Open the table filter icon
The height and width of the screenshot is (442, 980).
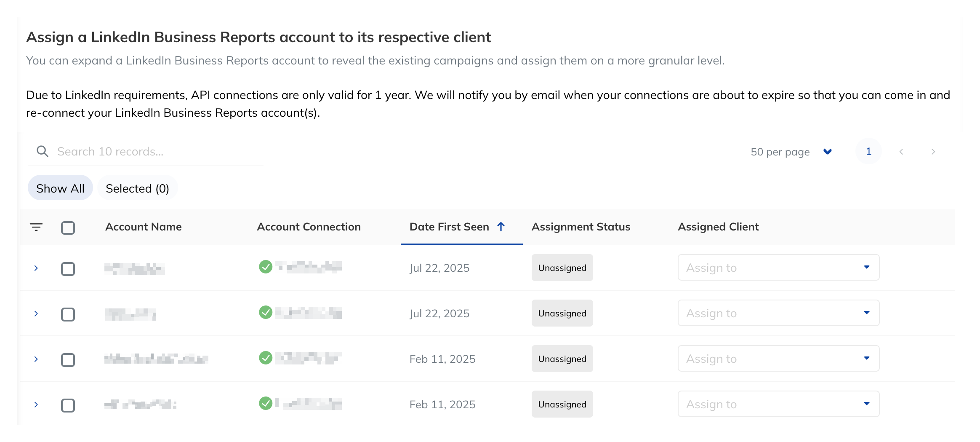coord(36,227)
